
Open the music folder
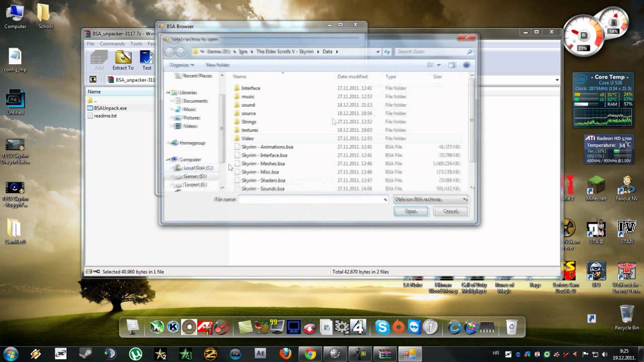[x=248, y=97]
